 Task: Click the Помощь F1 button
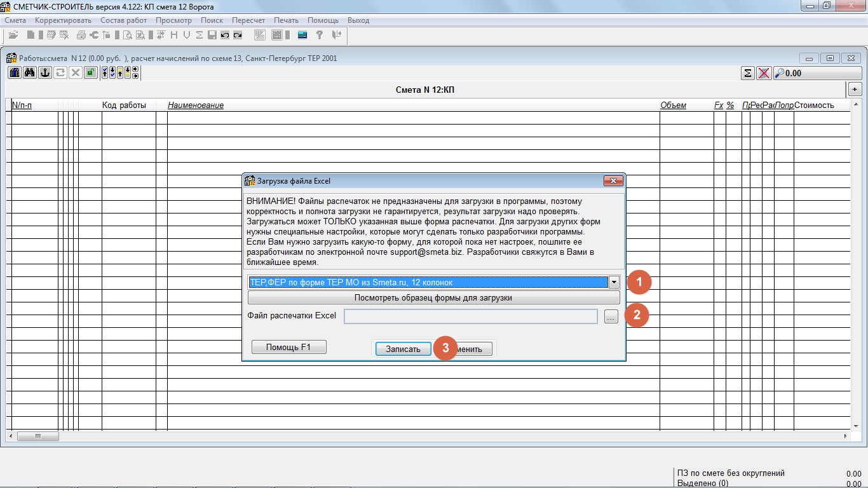(288, 347)
